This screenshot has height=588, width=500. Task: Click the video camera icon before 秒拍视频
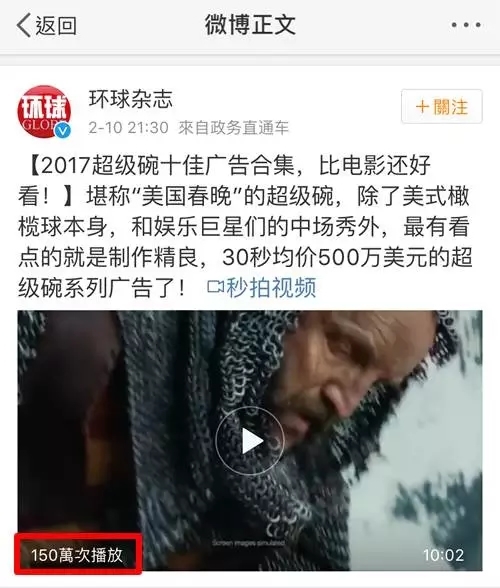(x=215, y=287)
